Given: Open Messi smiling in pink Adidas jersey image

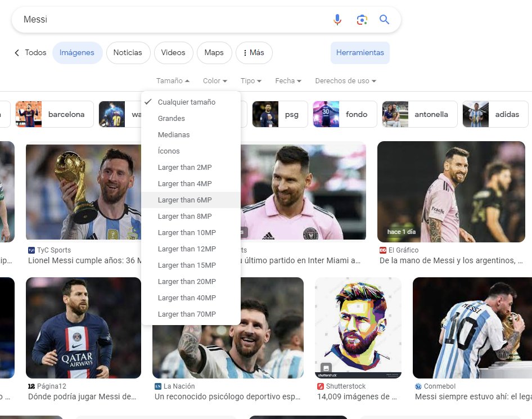Looking at the screenshot, I should tap(303, 192).
